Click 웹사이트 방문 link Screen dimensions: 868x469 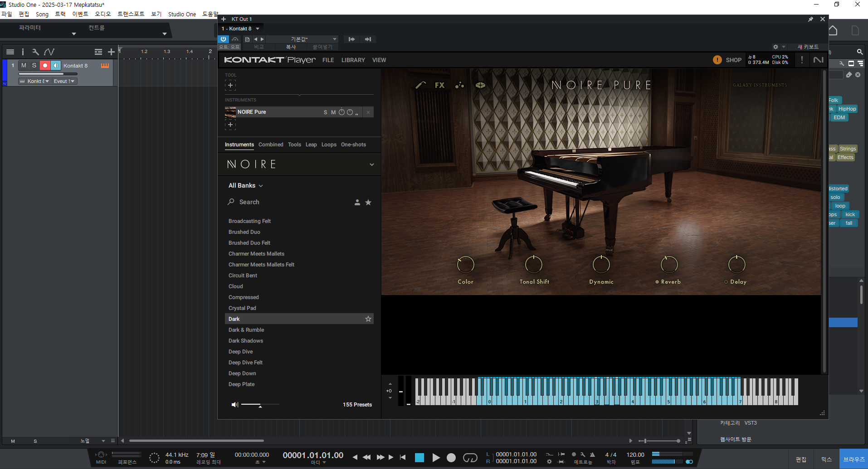[736, 440]
